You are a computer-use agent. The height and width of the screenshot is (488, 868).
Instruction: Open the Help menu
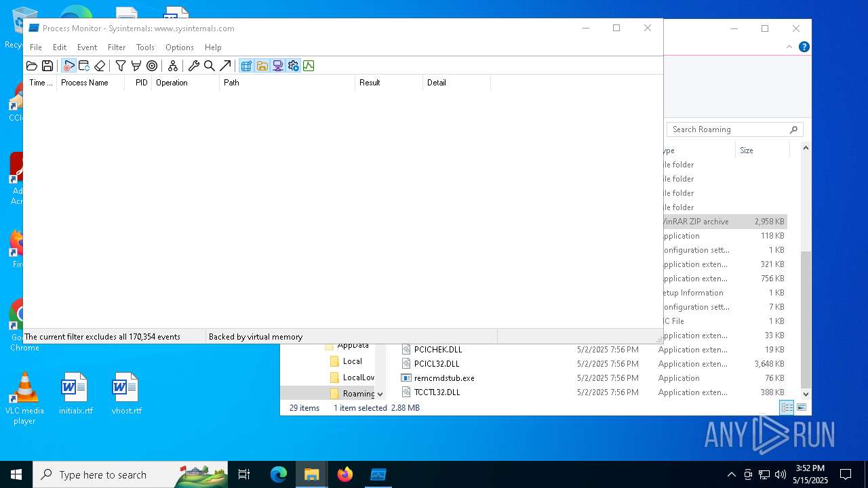(213, 47)
